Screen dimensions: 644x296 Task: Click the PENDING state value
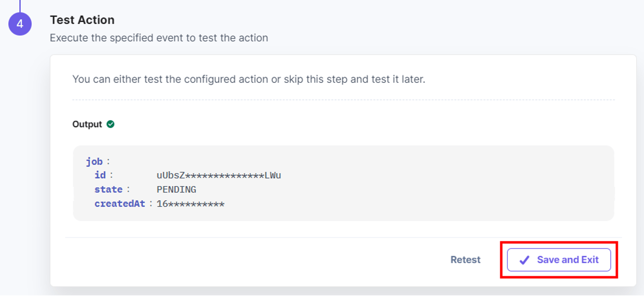tap(176, 190)
